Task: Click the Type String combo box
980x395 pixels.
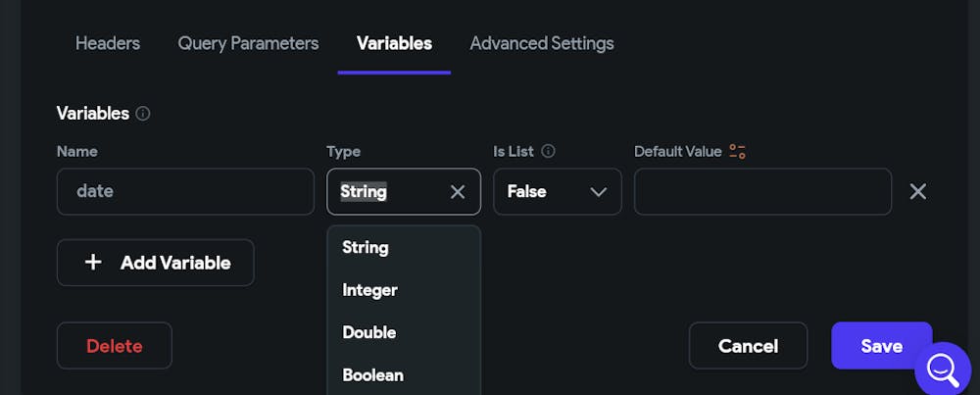Action: 387,192
